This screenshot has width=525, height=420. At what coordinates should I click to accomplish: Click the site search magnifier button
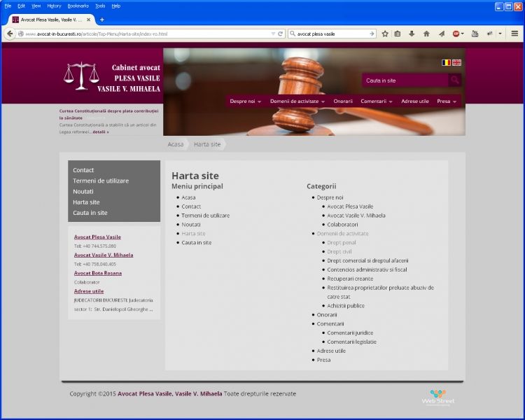(454, 80)
